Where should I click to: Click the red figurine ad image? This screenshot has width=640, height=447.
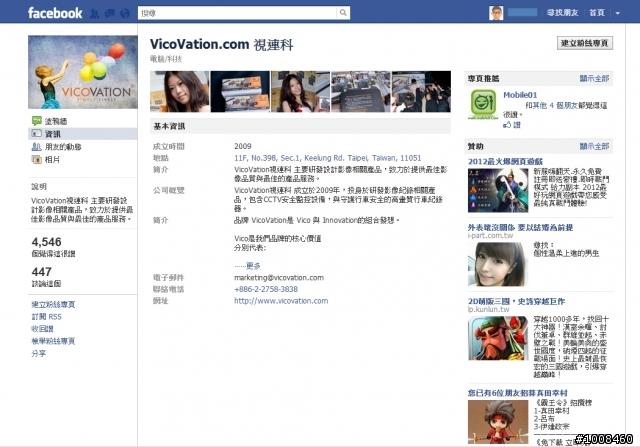click(x=498, y=422)
